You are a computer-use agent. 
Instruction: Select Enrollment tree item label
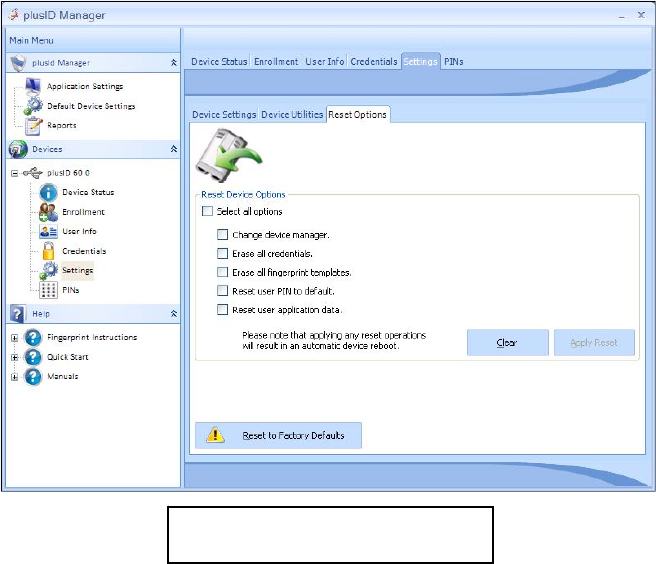83,212
